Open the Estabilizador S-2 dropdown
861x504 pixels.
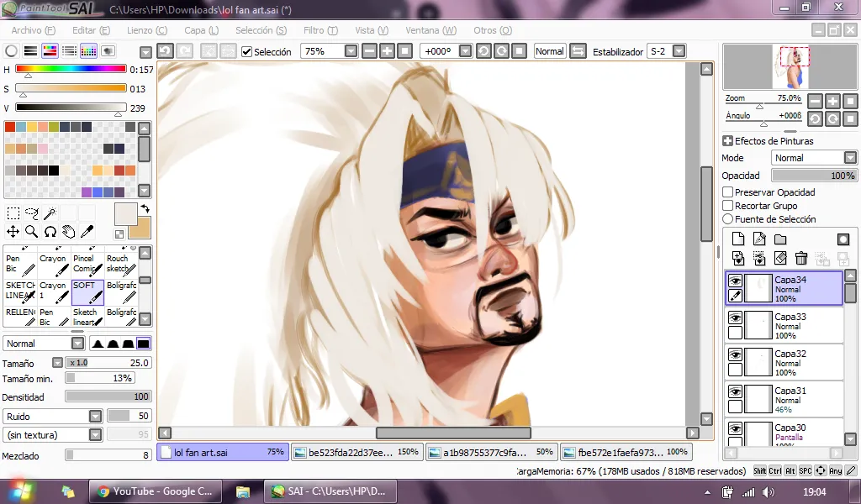[679, 51]
